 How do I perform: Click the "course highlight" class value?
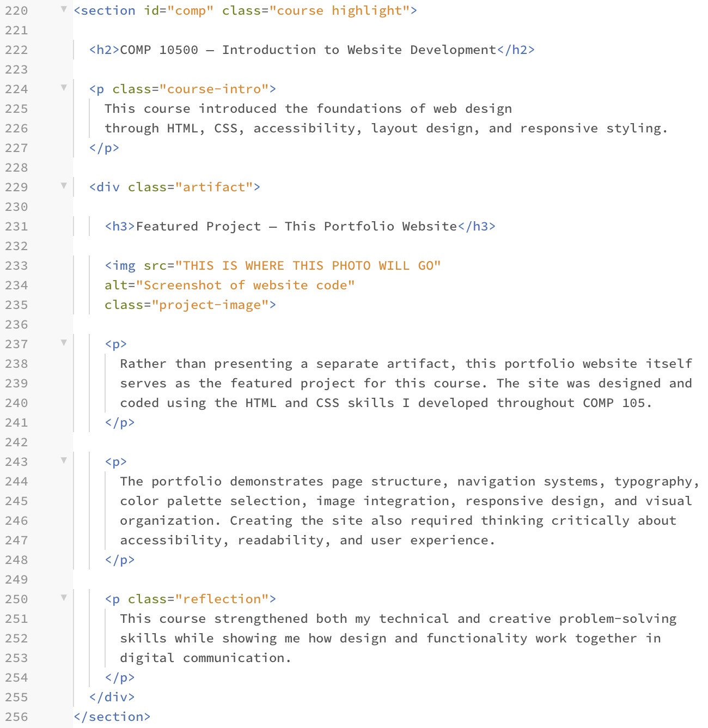(x=339, y=11)
